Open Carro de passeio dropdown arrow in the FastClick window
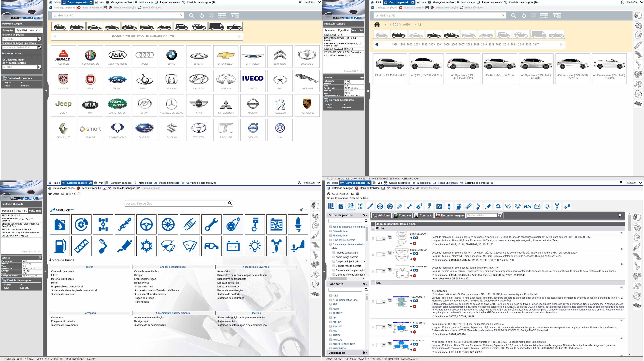The height and width of the screenshot is (361, 644). (x=90, y=183)
